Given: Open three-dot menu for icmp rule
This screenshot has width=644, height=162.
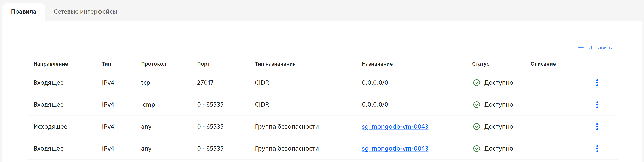Looking at the screenshot, I should coord(597,105).
